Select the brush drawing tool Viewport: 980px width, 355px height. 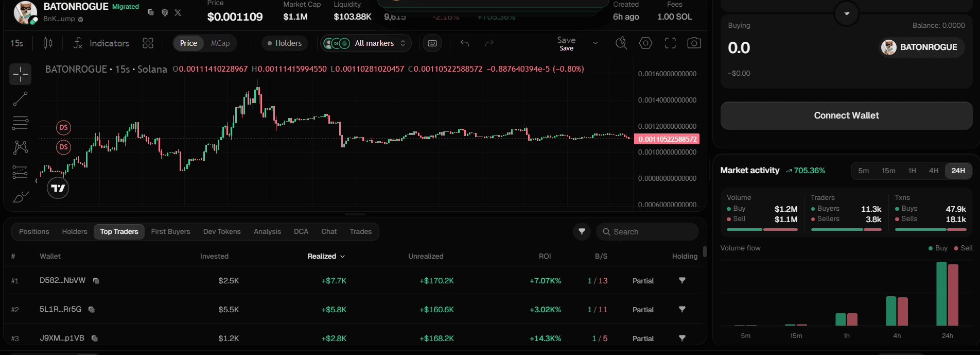click(21, 197)
